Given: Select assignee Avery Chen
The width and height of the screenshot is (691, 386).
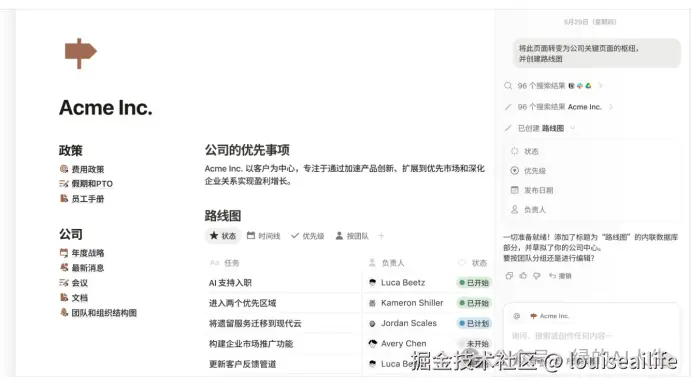Looking at the screenshot, I should [398, 343].
